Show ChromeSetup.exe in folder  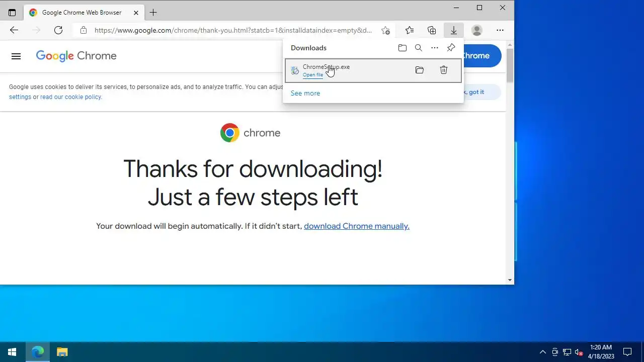(420, 70)
